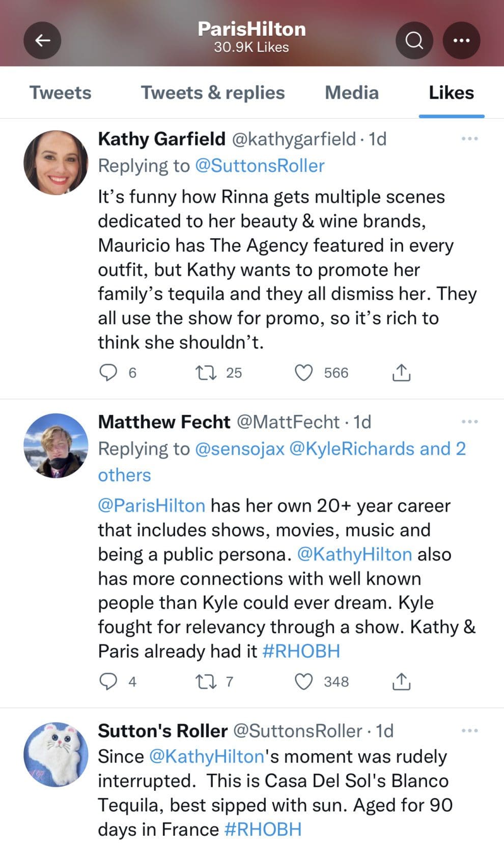
Task: Toggle the reply bubble on Matthew Fecht's tweet
Action: coord(109,682)
